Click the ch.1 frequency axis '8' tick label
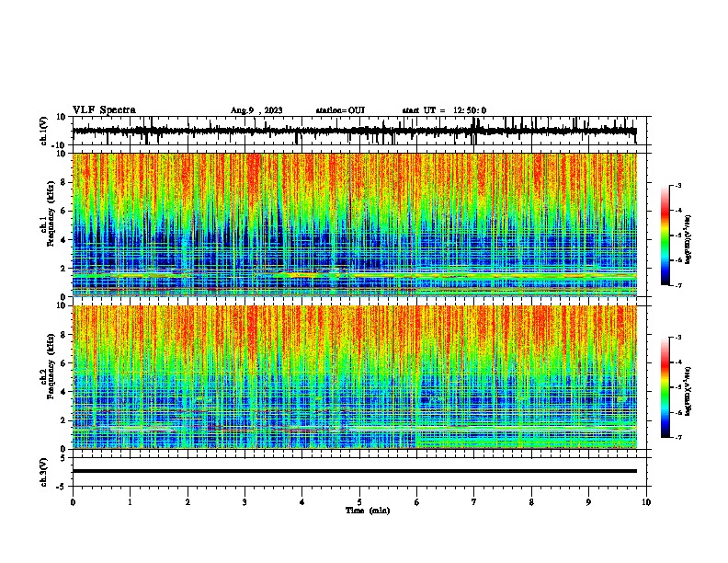The image size is (728, 563). [63, 182]
